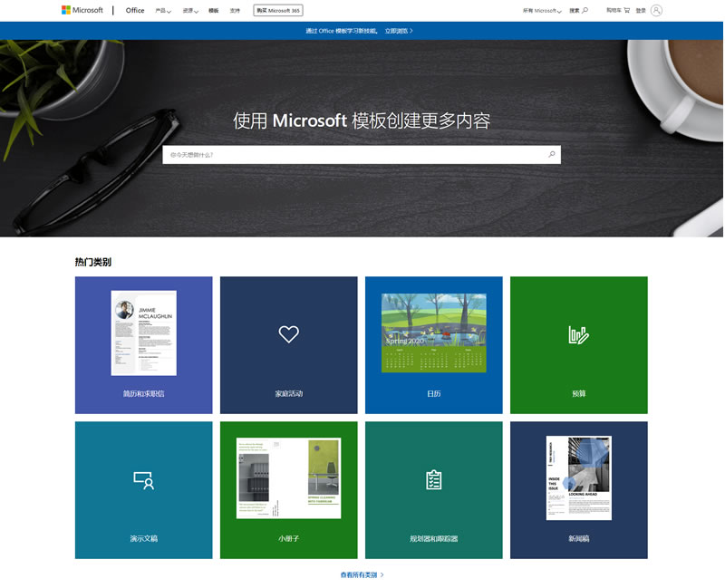Open the Spring 2020 日历 calendar thumbnail

pos(434,333)
